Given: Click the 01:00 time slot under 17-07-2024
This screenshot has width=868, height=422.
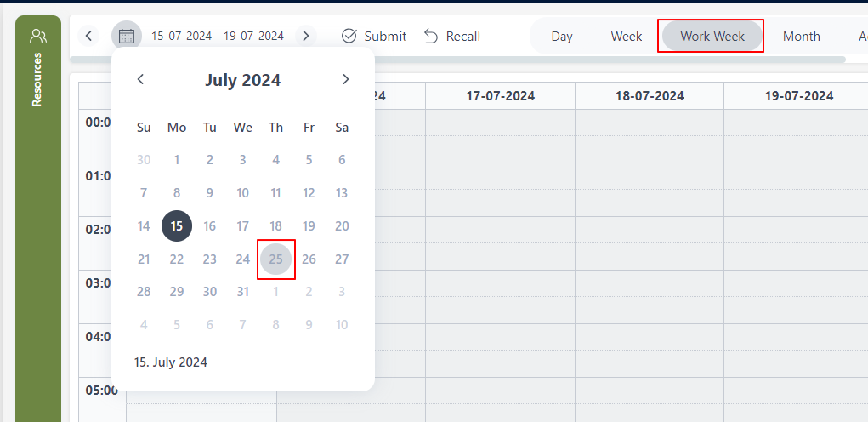Looking at the screenshot, I should (500, 176).
